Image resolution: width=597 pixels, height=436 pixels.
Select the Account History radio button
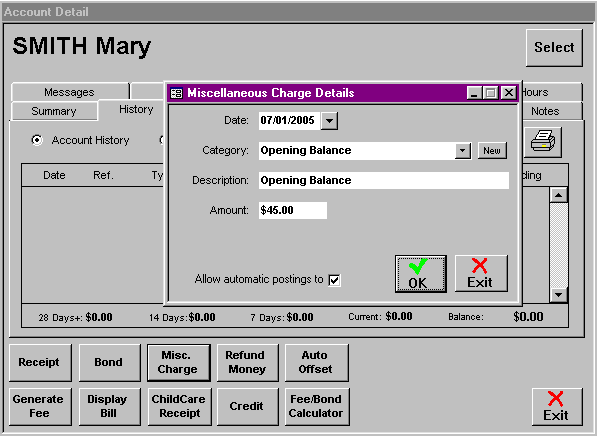[37, 140]
